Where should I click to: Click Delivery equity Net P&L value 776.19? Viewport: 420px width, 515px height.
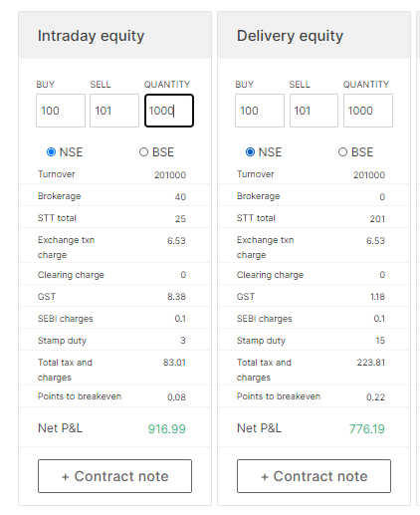pyautogui.click(x=366, y=428)
